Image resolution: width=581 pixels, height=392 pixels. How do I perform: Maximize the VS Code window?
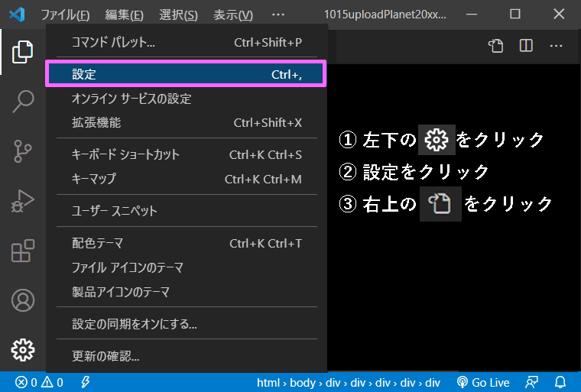(515, 15)
